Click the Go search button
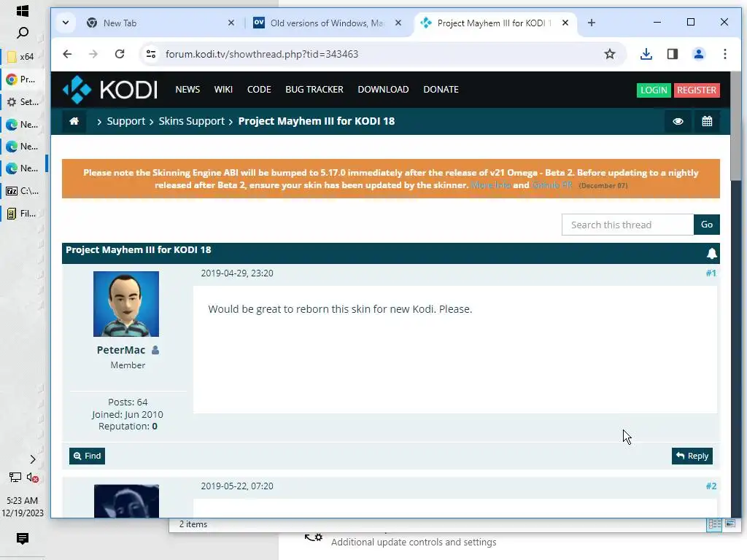The width and height of the screenshot is (747, 560). [707, 225]
